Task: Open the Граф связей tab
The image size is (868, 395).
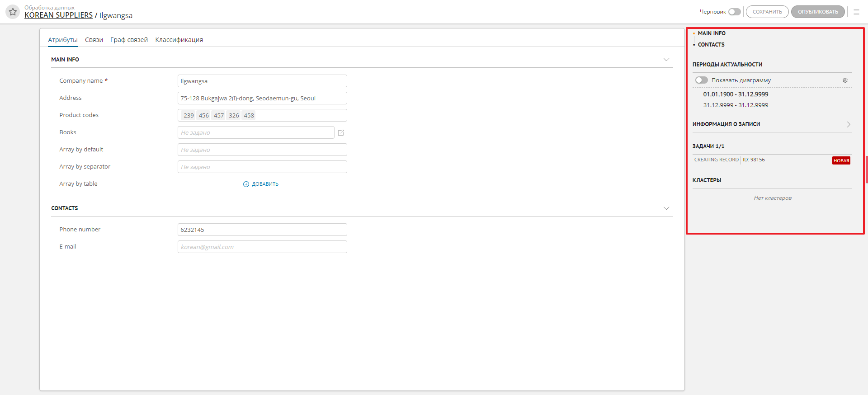Action: point(129,40)
